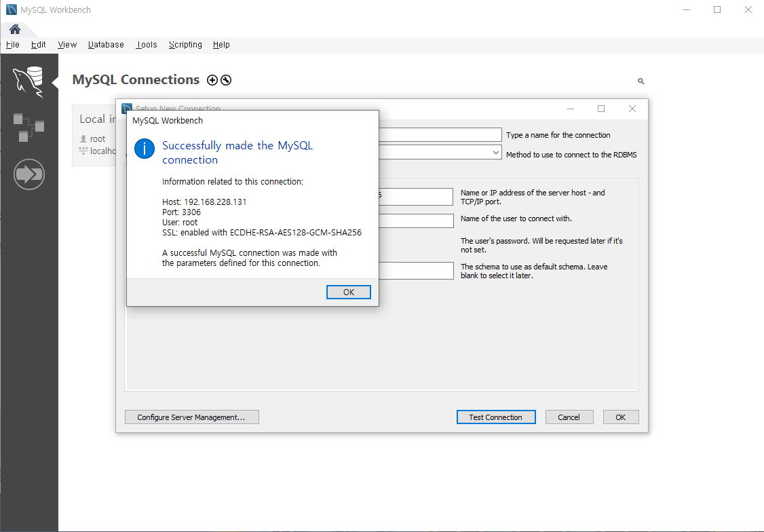Click the 'Host: 192.168.228.131' text
The width and height of the screenshot is (764, 532).
click(x=204, y=202)
